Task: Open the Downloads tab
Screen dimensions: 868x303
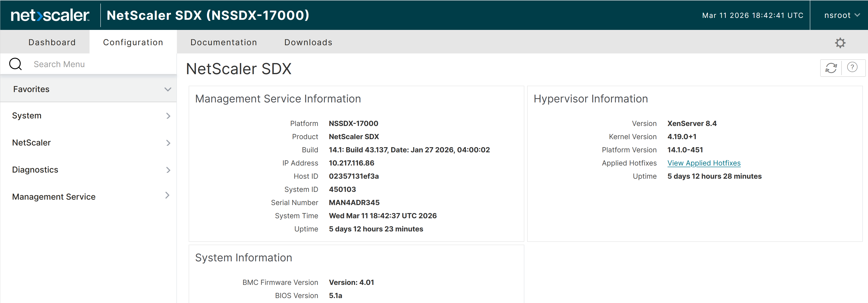Action: click(308, 42)
